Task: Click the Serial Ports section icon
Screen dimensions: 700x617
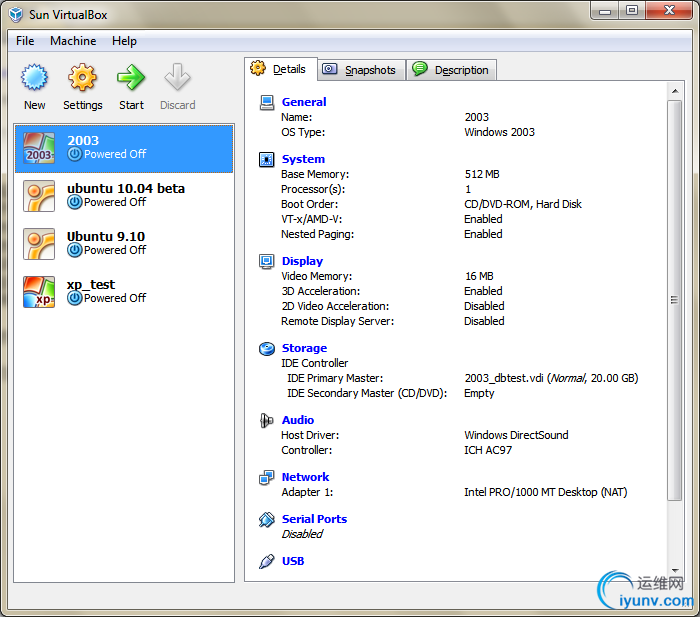Action: point(267,520)
